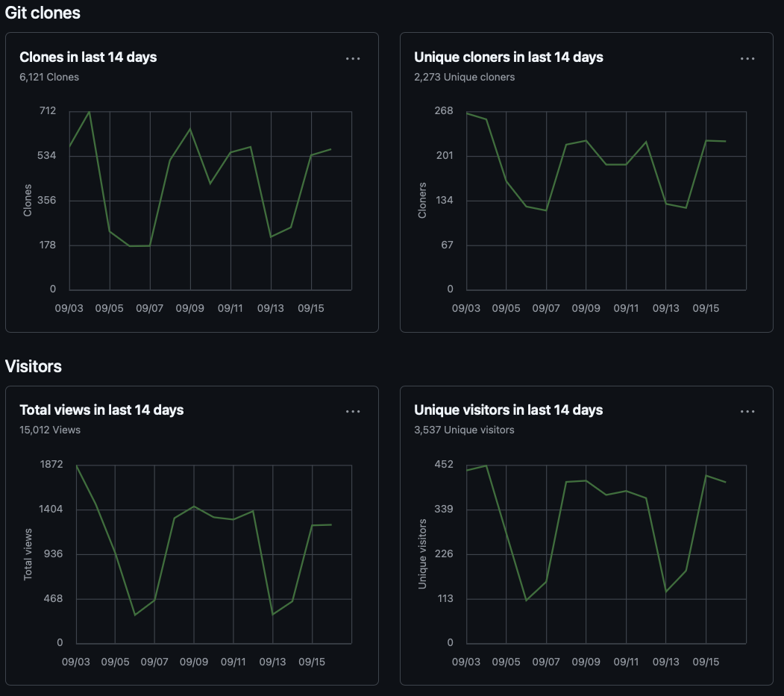Open the Unique visitors chart options menu
Screen dimensions: 784x696
[x=747, y=411]
